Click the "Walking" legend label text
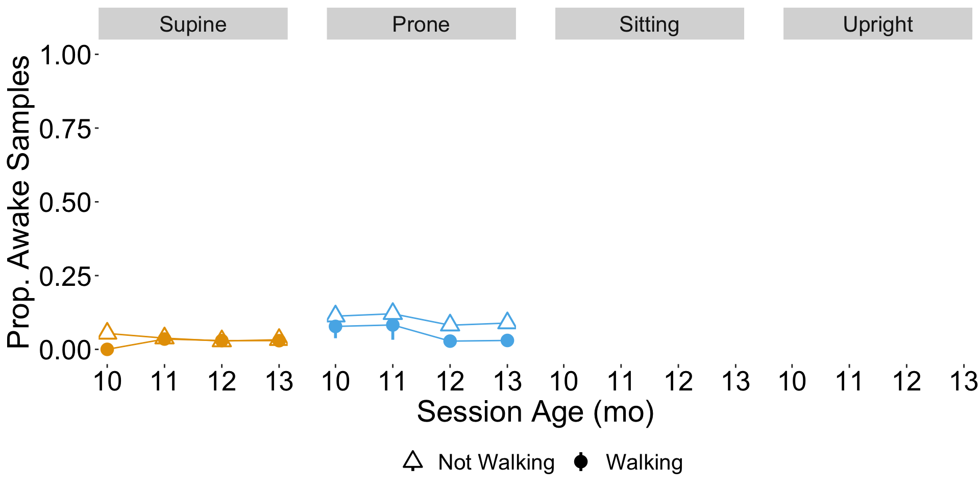Viewport: 980px width, 490px height. (644, 462)
